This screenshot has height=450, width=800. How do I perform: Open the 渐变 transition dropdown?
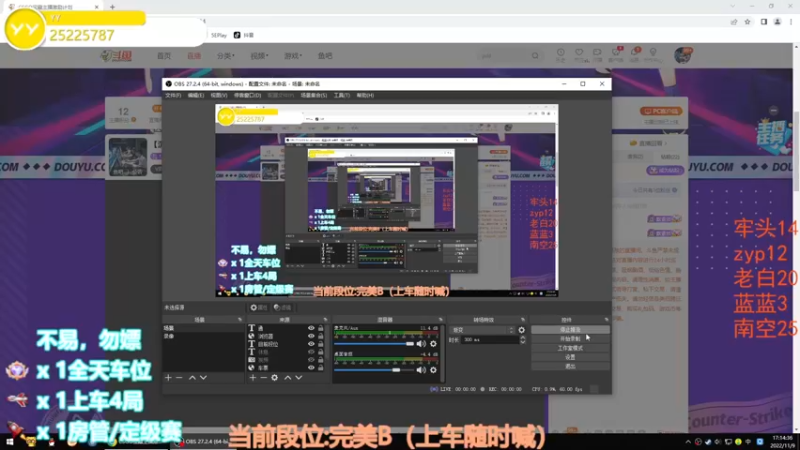[482, 330]
